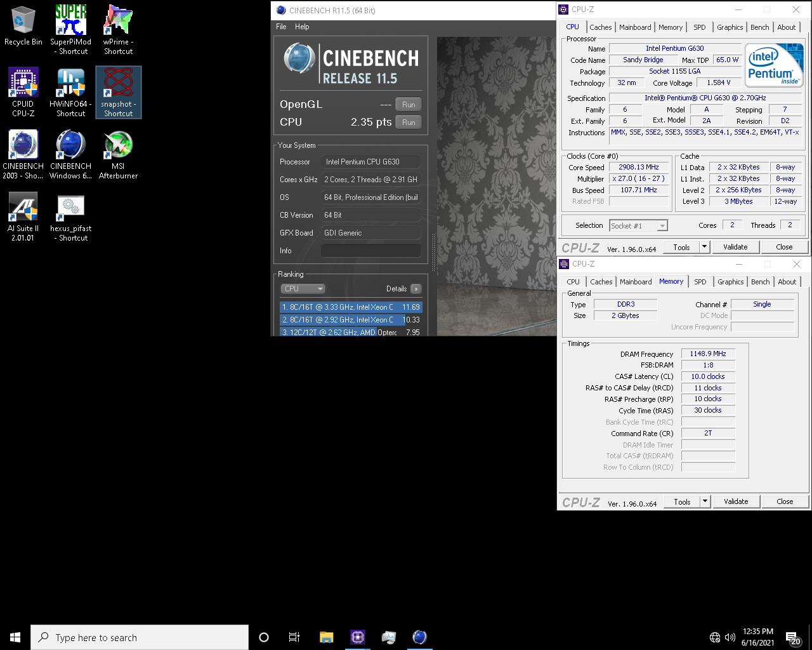Screen dimensions: 812x650
Task: Click Intel Pentium G630 name field
Action: pos(675,48)
